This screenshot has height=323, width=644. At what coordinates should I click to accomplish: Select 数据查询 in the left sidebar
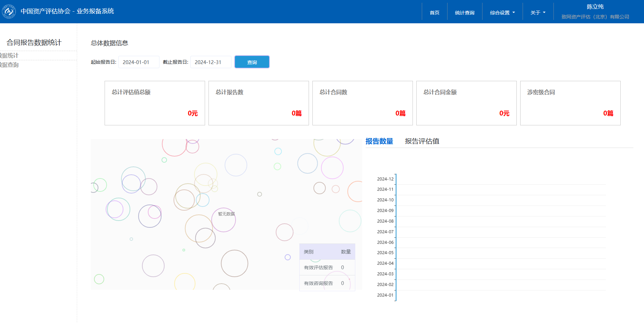click(x=10, y=65)
